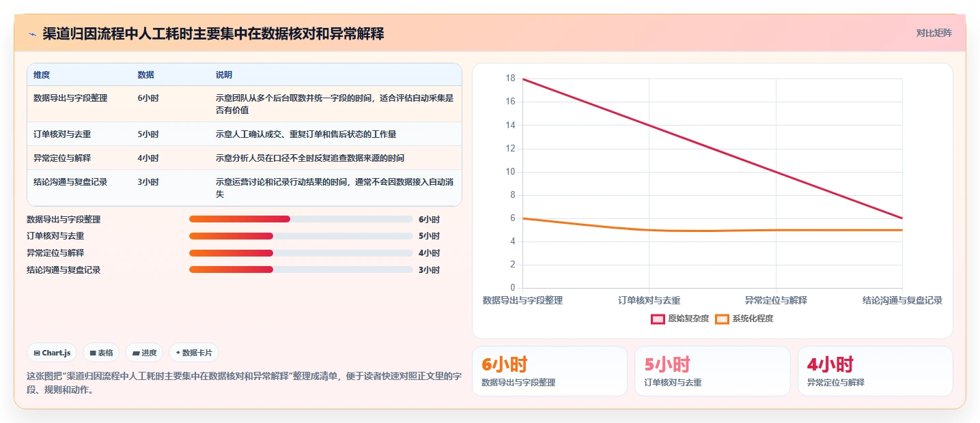Click the 3小时 label beside progress bar

point(430,270)
